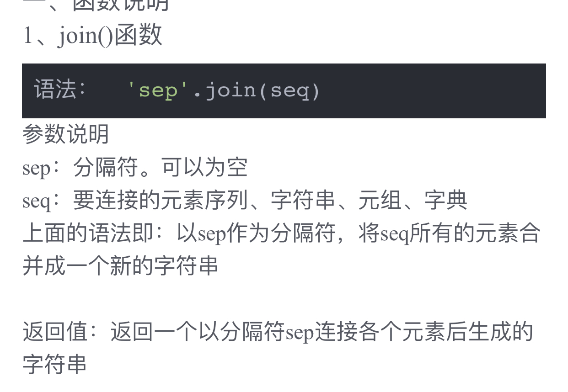Click '上面的语法即' at line start
The height and width of the screenshot is (392, 568).
[x=88, y=233]
